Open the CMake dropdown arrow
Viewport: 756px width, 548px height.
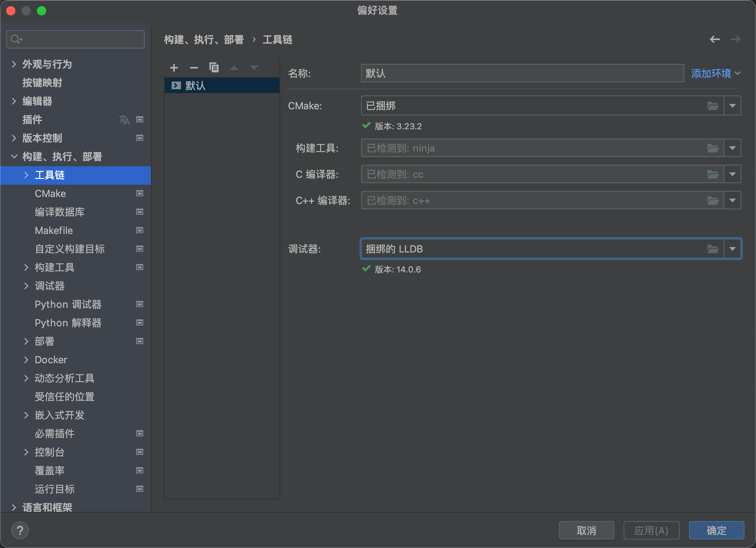click(733, 106)
